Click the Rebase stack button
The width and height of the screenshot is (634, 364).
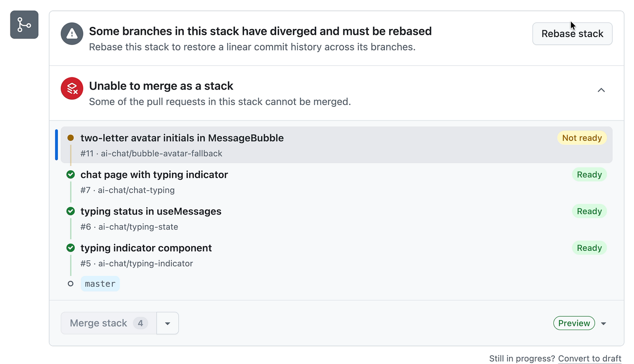572,34
